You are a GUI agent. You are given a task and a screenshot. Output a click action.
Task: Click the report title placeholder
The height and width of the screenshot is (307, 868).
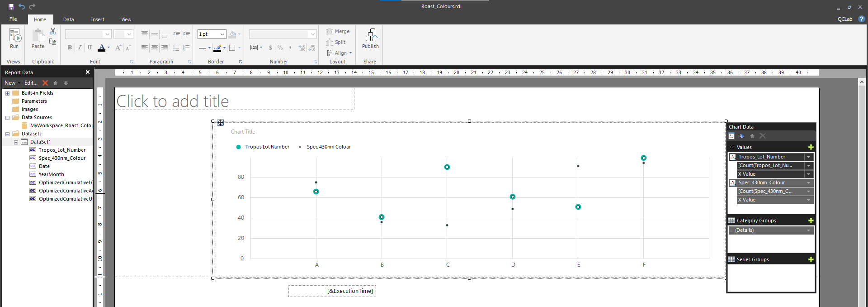(x=235, y=99)
